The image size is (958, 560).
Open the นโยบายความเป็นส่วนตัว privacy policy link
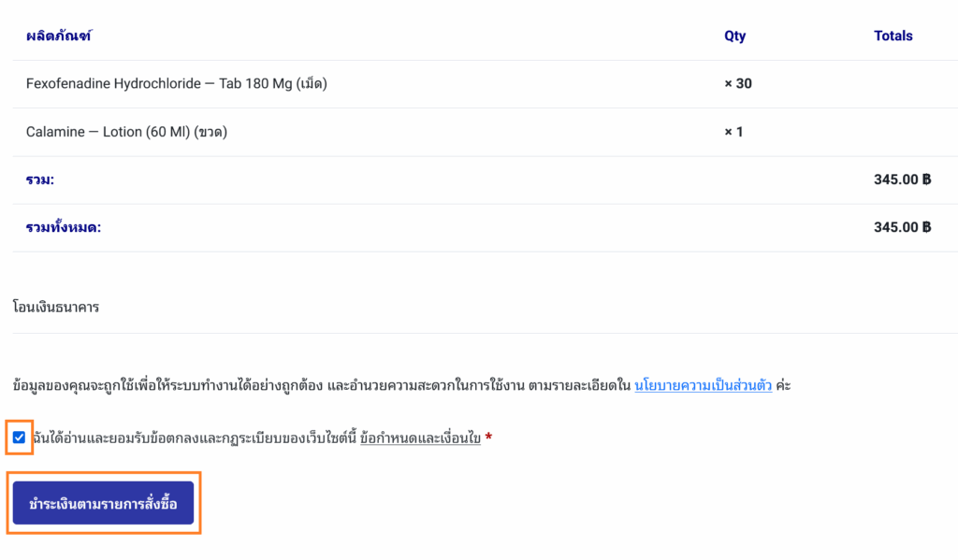pyautogui.click(x=704, y=385)
